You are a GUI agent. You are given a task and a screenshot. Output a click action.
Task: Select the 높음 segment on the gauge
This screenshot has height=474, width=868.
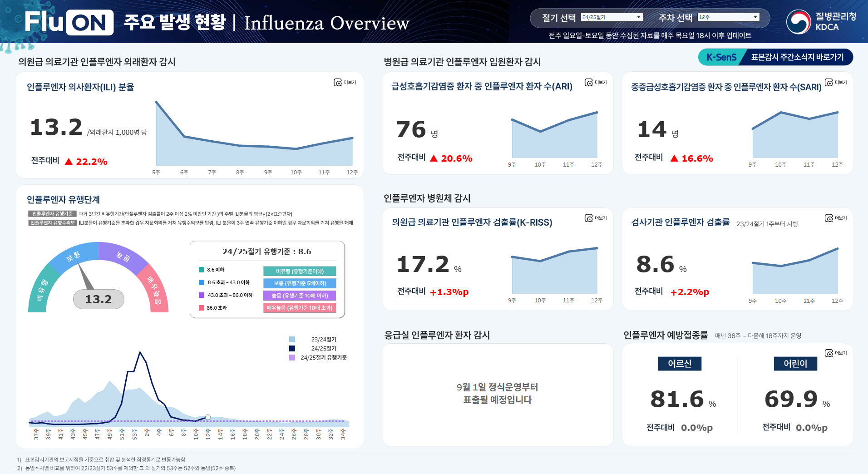(123, 257)
